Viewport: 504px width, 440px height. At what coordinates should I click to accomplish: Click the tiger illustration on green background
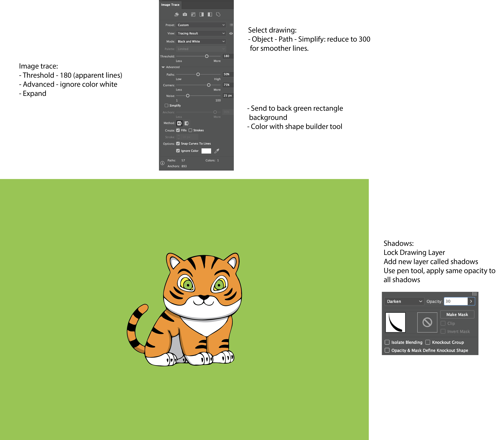[184, 309]
